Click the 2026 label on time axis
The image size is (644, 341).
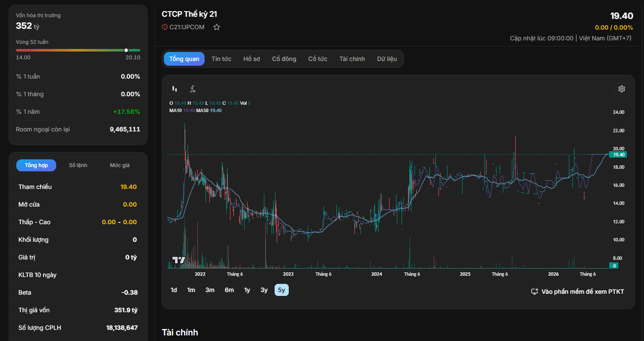[x=553, y=274]
